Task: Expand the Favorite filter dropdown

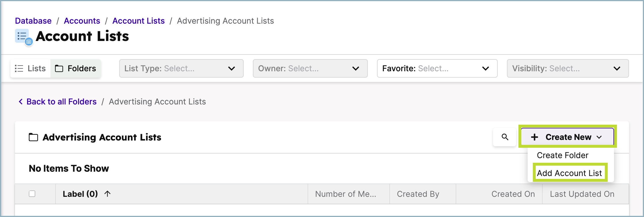Action: coord(437,68)
